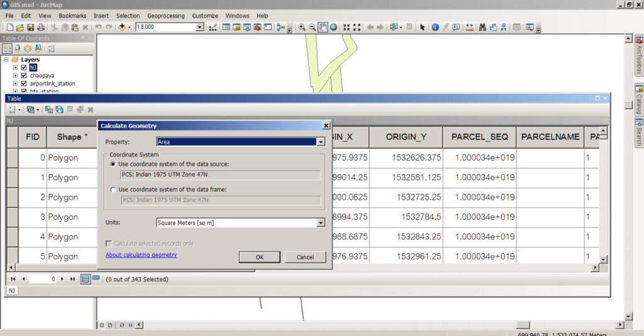644x336 pixels.
Task: Select 'Use coordinate system of the data source'
Action: tap(113, 164)
